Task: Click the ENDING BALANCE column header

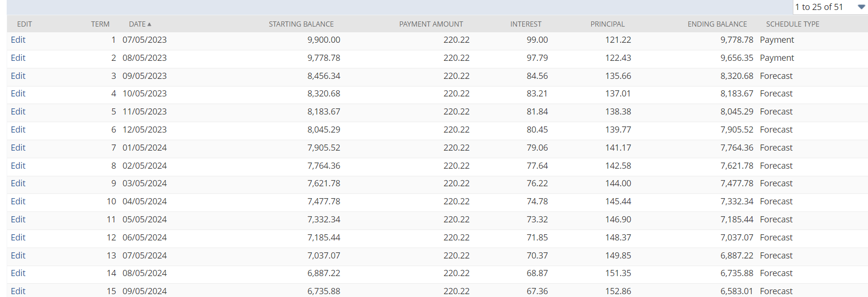Action: point(717,24)
